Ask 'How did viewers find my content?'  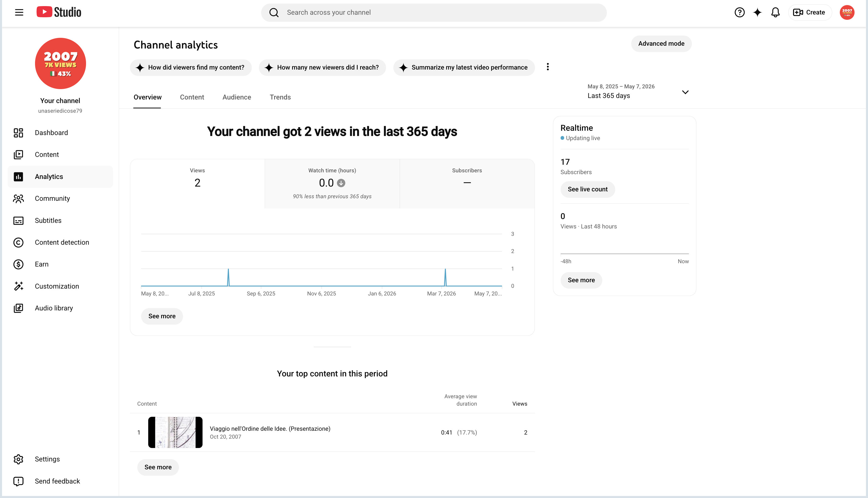191,67
